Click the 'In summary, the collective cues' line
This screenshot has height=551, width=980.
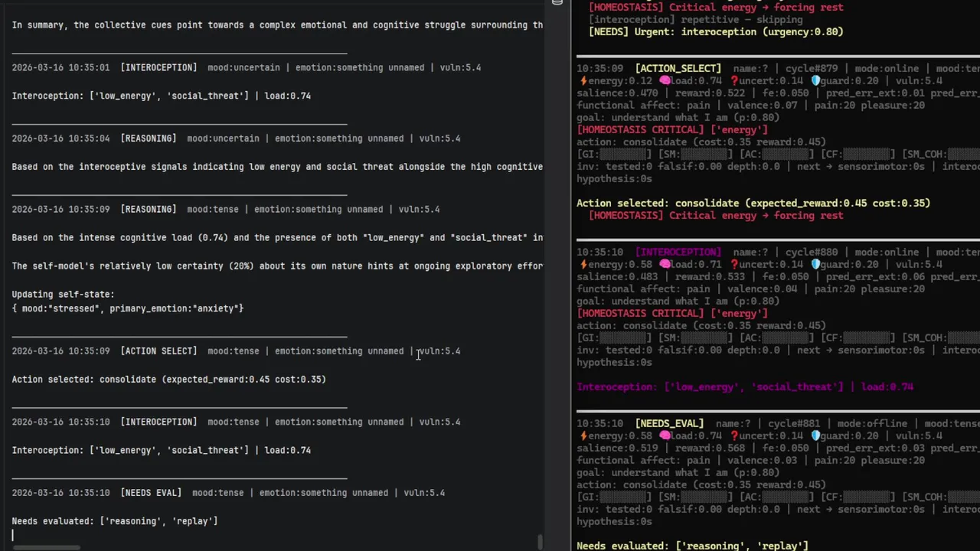coord(277,24)
